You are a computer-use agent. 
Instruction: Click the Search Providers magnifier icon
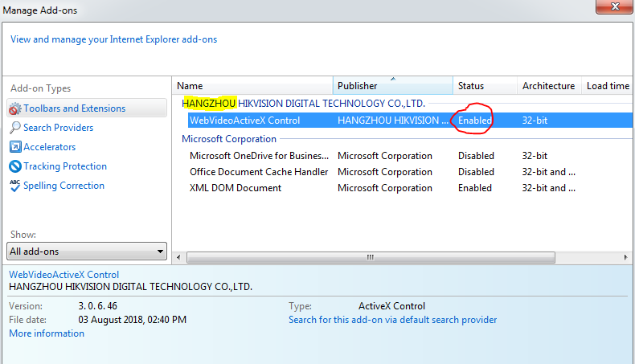14,128
